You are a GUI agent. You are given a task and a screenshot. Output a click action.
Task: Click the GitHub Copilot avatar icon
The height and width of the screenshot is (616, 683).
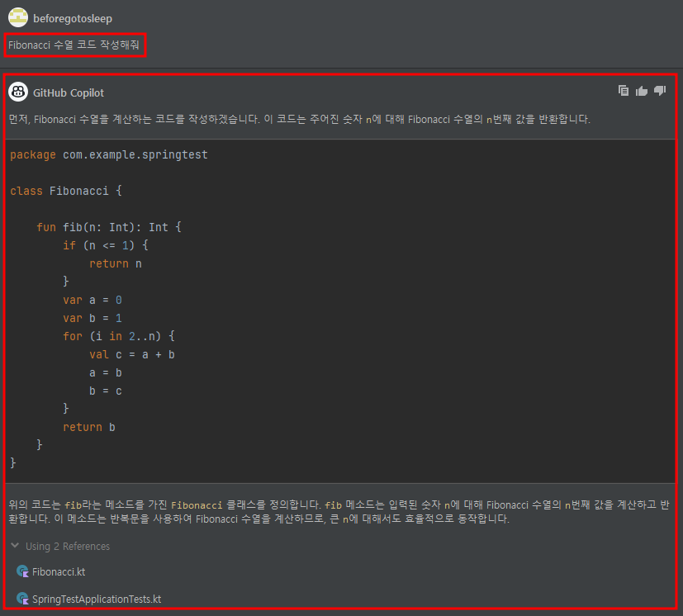click(18, 92)
